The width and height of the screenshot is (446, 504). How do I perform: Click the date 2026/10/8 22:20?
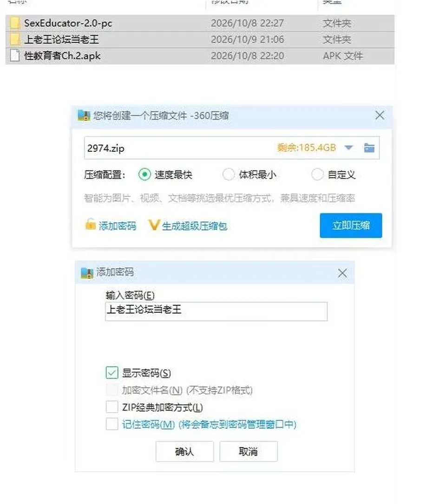248,56
